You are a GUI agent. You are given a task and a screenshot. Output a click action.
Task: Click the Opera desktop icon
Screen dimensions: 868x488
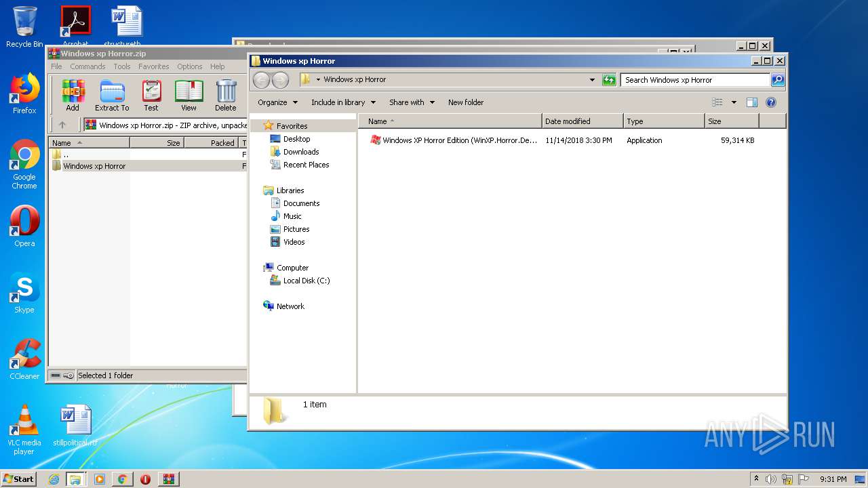point(24,226)
